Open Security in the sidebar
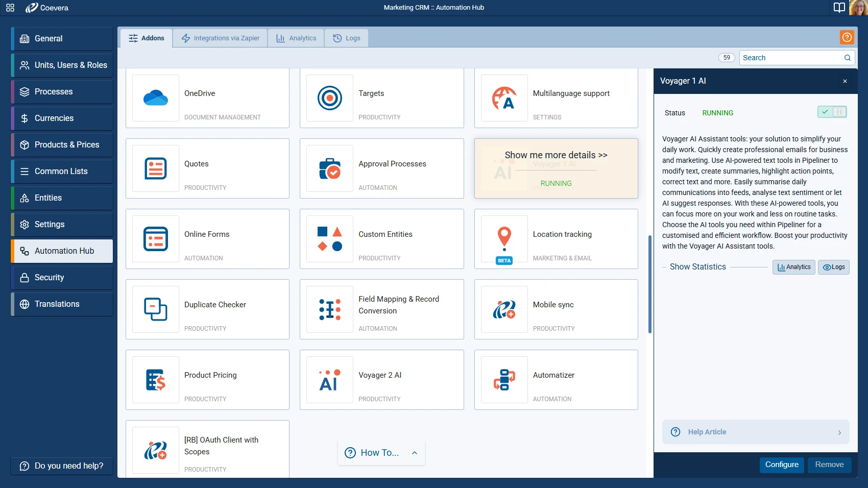The image size is (868, 488). tap(62, 278)
